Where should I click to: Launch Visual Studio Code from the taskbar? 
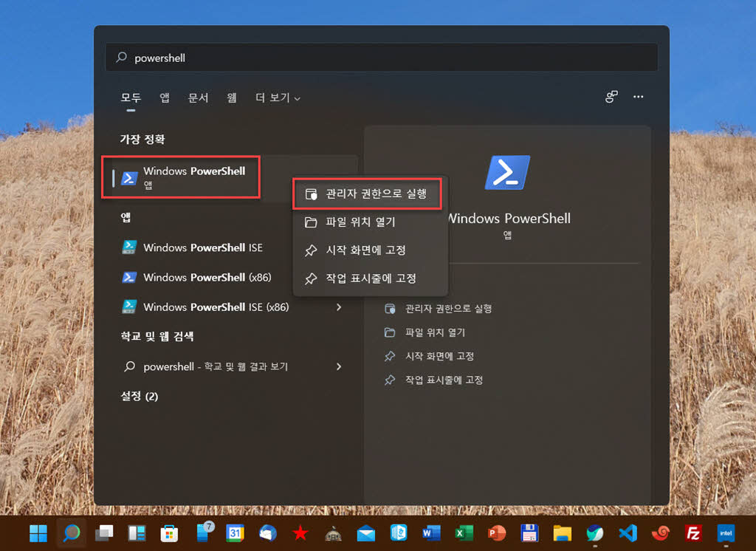[x=628, y=533]
